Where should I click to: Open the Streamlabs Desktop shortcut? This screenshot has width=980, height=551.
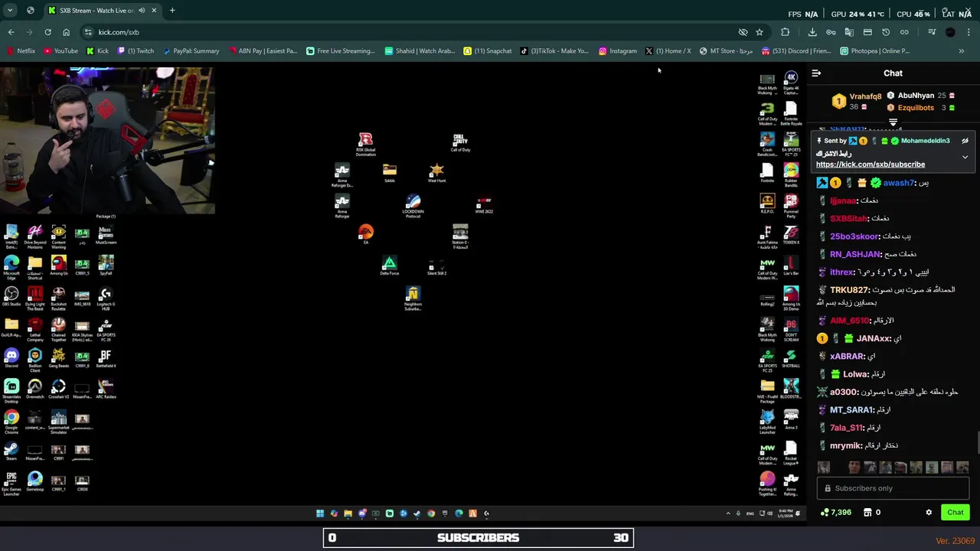point(11,390)
